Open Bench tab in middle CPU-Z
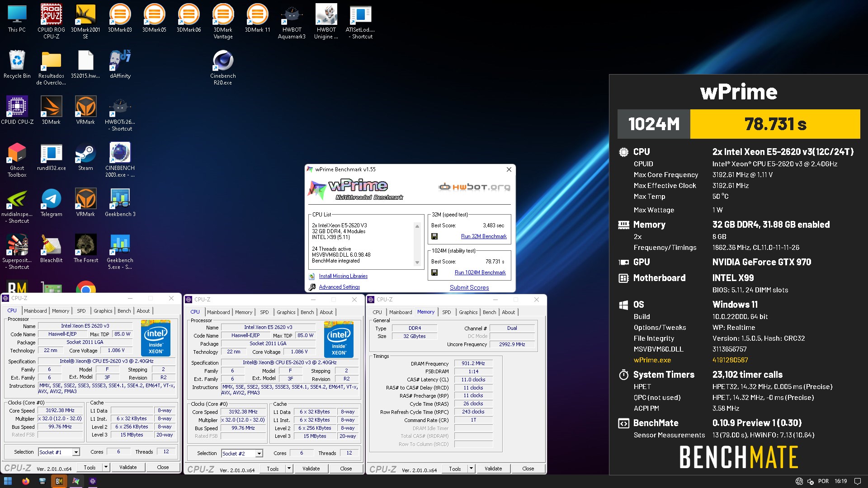Viewport: 868px width, 488px height. [x=307, y=312]
